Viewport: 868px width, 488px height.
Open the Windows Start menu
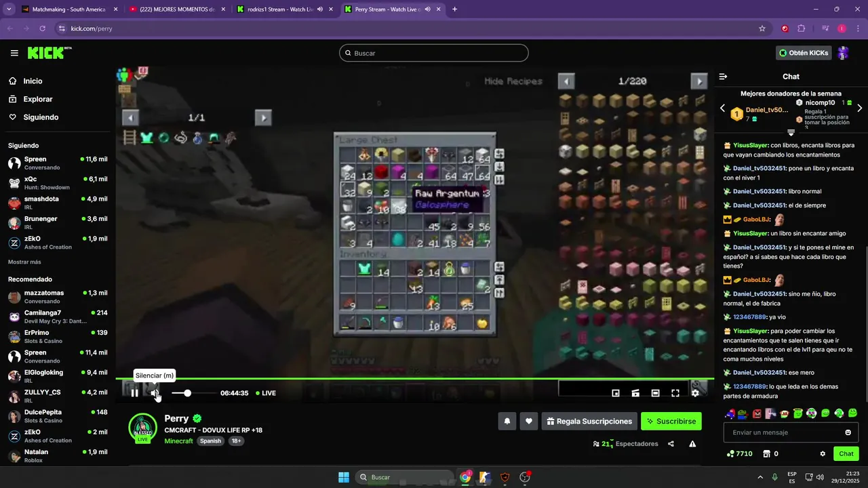[344, 477]
